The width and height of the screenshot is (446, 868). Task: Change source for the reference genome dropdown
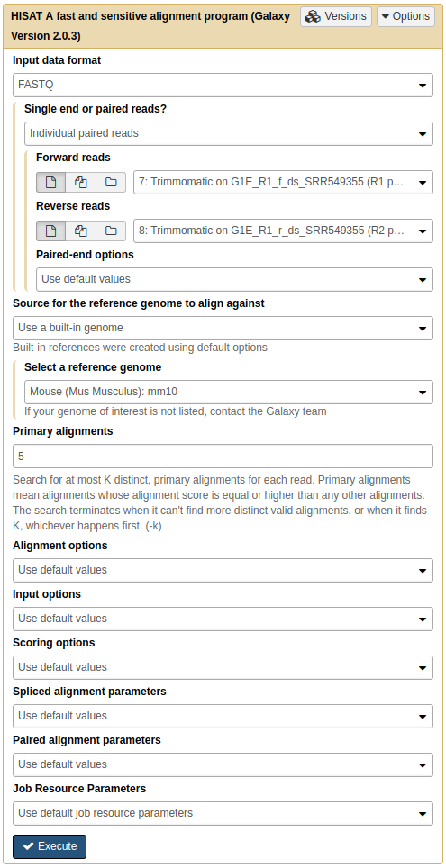pyautogui.click(x=223, y=329)
